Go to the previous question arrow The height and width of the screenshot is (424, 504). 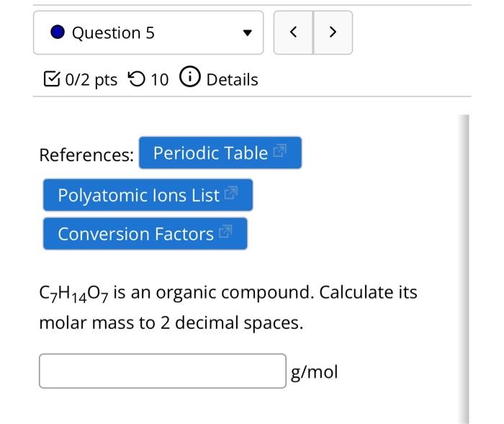[294, 32]
